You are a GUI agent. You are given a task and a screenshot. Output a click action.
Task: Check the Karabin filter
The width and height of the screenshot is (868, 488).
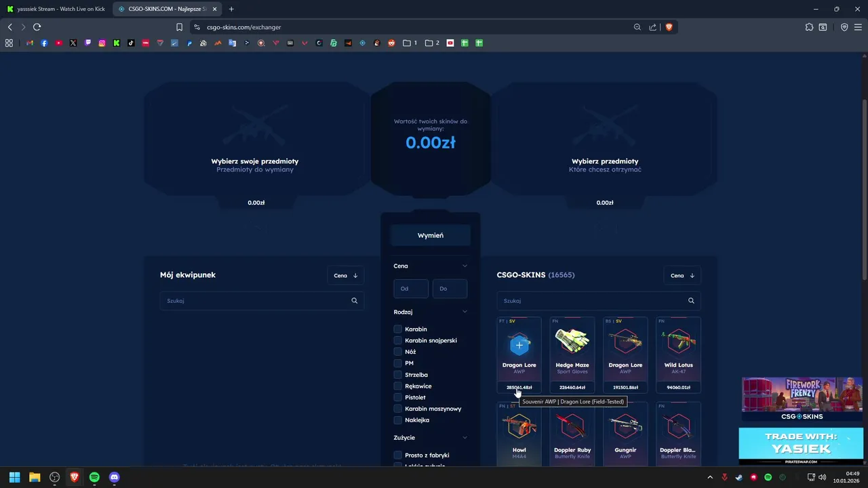[x=398, y=329]
